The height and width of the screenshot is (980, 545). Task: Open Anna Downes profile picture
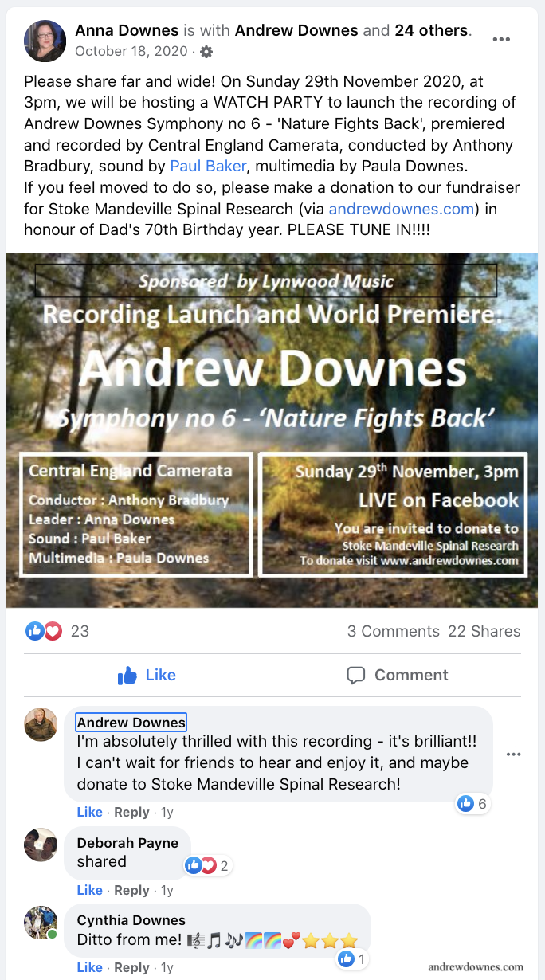[x=45, y=41]
